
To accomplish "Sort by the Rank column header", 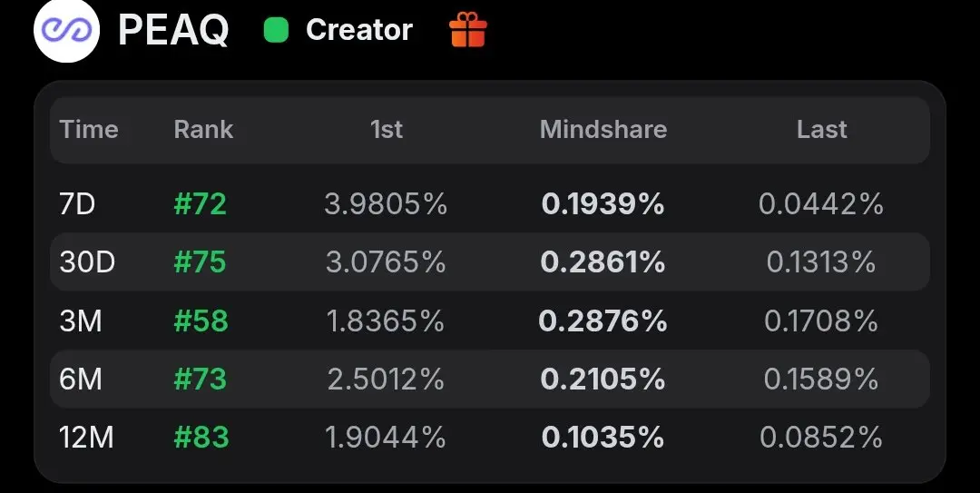I will (x=203, y=130).
